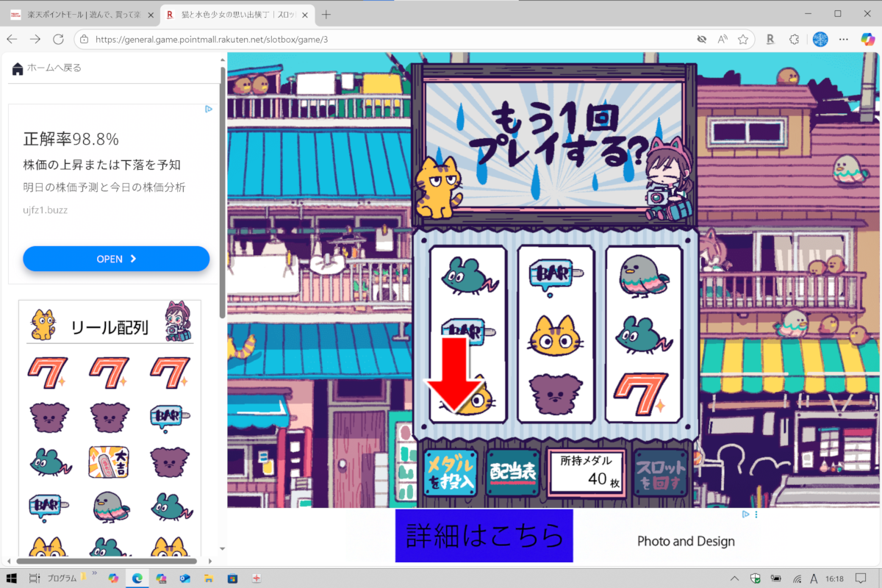The image size is (882, 588).
Task: Open Task View on the taskbar
Action: click(35, 578)
